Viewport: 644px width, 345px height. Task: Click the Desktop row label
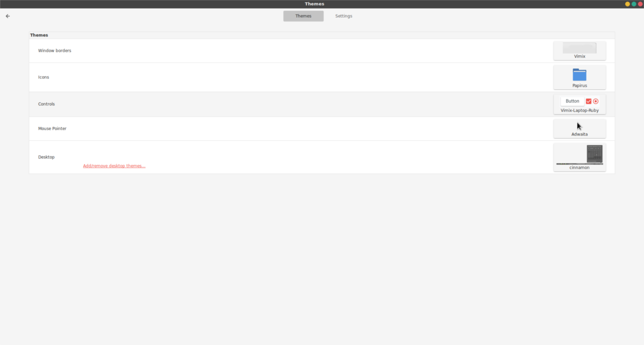point(46,157)
